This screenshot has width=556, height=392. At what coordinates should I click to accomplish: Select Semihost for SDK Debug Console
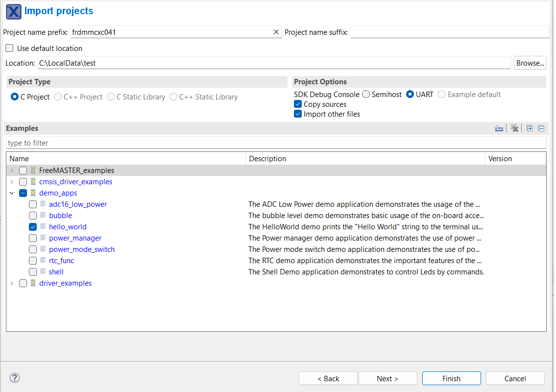366,95
